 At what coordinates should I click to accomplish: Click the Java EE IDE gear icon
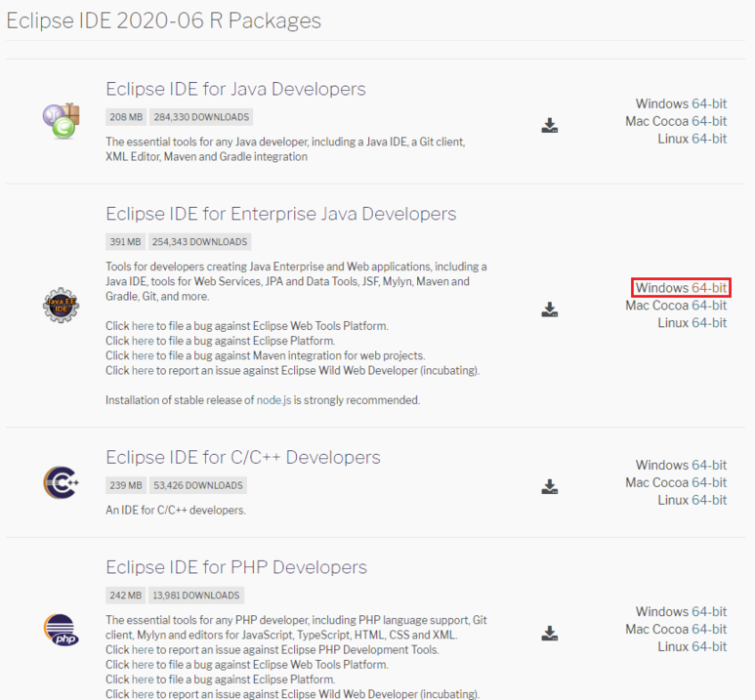[x=61, y=306]
